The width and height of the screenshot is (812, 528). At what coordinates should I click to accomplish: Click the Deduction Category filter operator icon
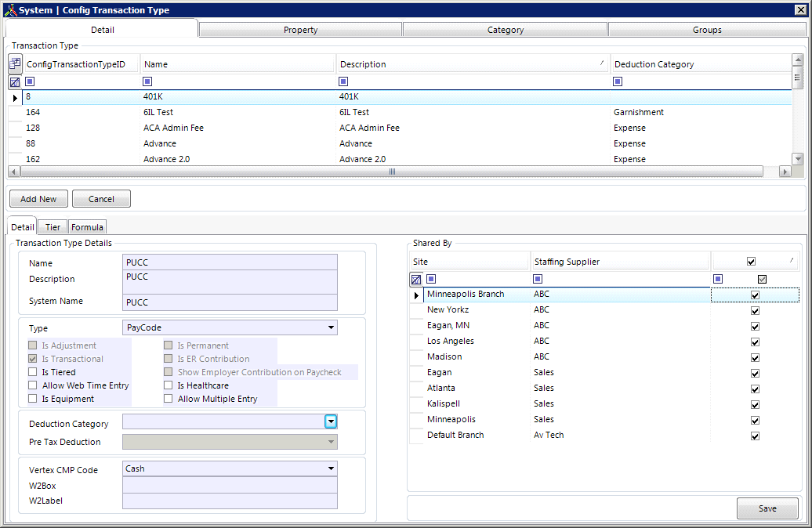pyautogui.click(x=618, y=81)
